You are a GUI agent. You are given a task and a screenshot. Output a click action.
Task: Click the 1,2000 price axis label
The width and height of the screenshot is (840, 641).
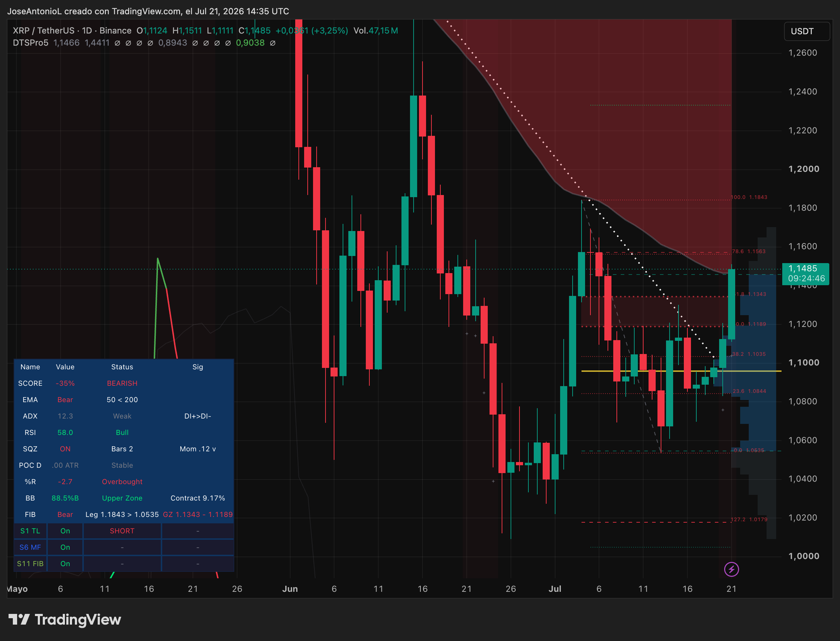(803, 169)
